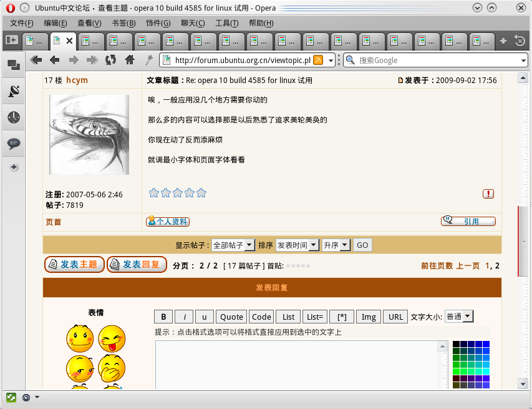Jump to top via 页首 link

[53, 222]
